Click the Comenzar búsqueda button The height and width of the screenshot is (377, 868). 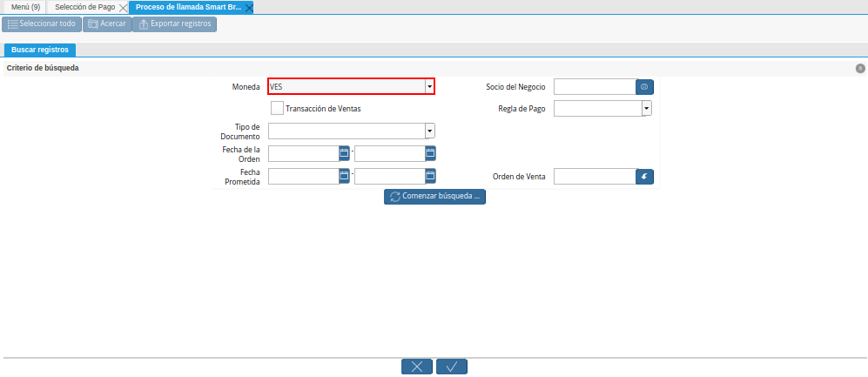(434, 197)
